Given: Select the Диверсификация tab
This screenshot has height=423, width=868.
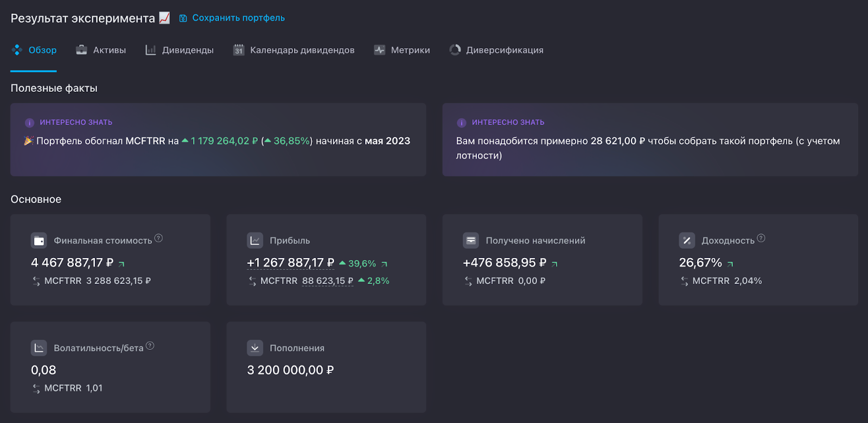Looking at the screenshot, I should tap(496, 50).
